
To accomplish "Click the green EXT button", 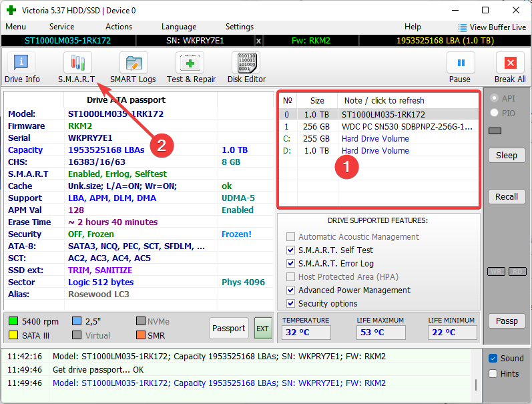I will [x=263, y=329].
